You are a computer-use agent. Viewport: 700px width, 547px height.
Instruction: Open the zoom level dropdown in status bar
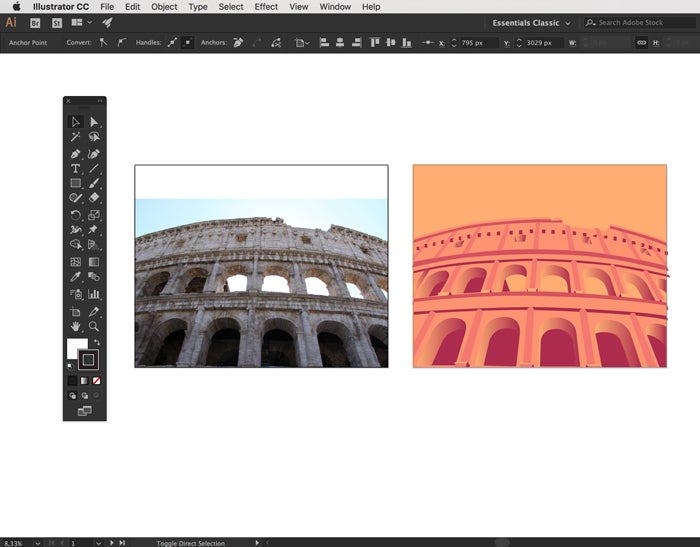(38, 542)
